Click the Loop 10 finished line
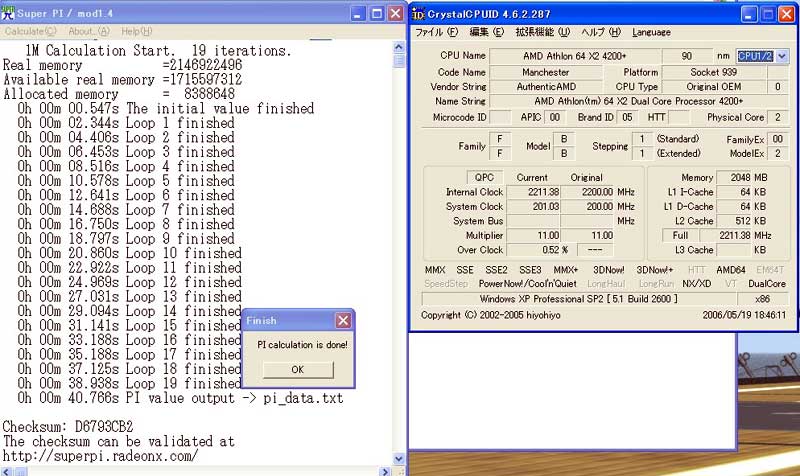 pos(130,253)
